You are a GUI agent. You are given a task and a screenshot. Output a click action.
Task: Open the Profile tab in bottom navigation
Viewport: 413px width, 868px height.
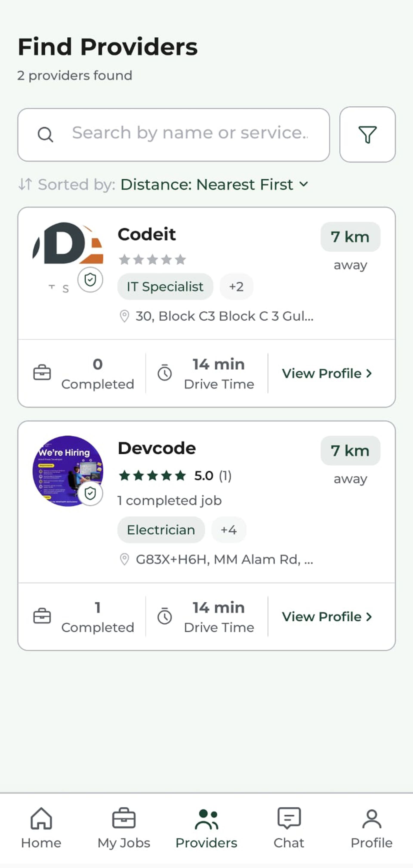coord(371,828)
